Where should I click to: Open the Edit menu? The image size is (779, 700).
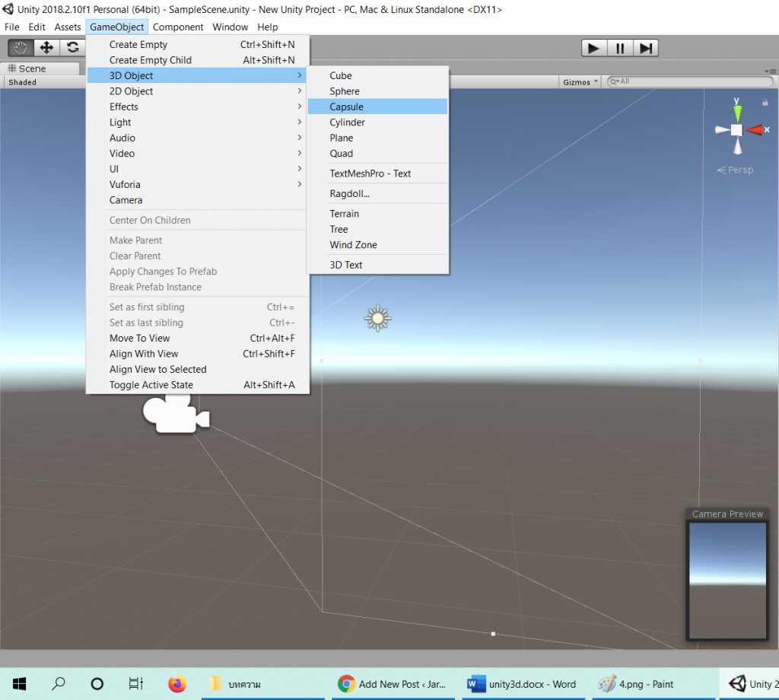click(37, 27)
